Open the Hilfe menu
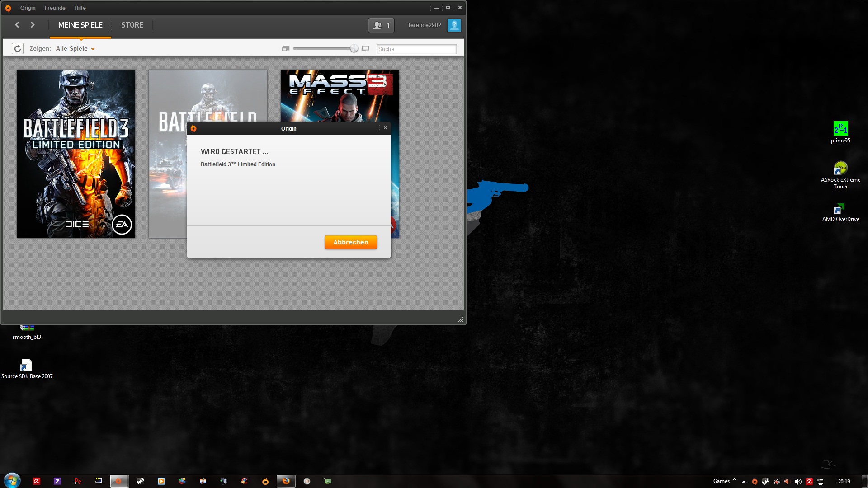 80,8
